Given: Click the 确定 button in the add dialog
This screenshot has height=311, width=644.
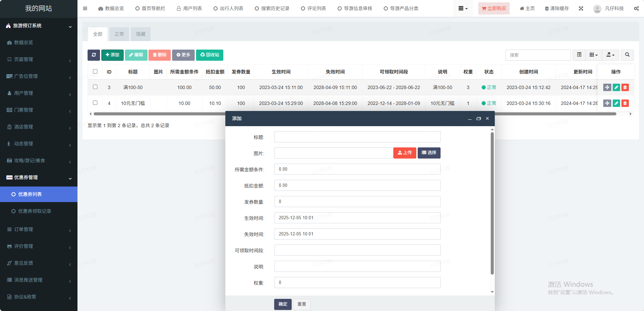Looking at the screenshot, I should pos(283,304).
